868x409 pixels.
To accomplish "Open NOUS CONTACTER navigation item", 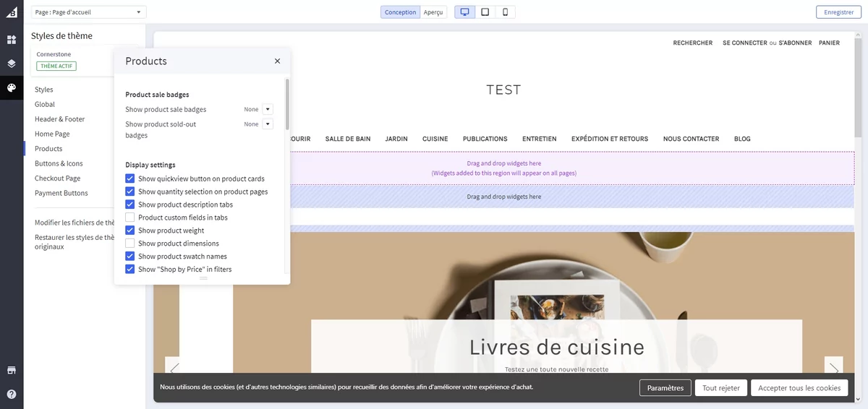I will point(691,139).
